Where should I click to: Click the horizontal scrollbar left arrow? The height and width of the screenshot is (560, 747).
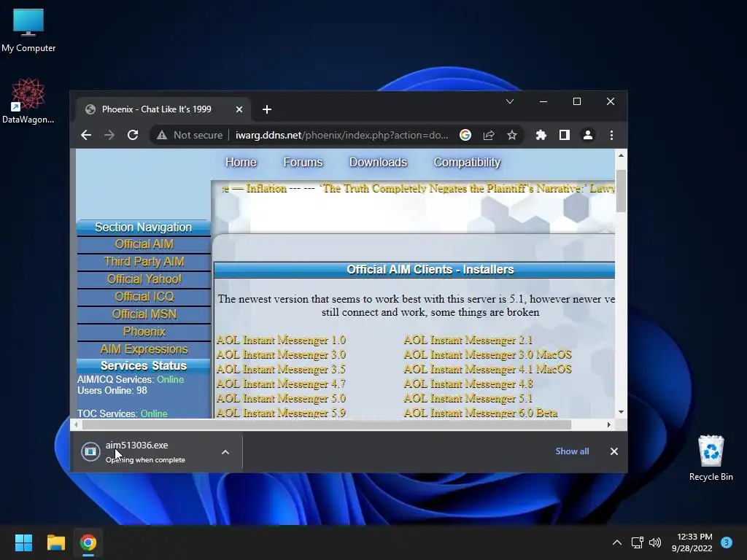pos(76,425)
